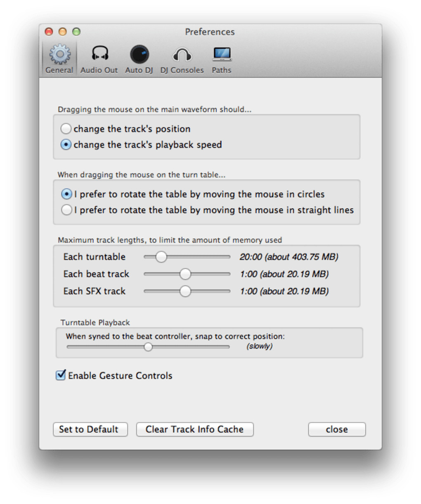This screenshot has width=421, height=504.
Task: Toggle the Enable Gesture Controls checkbox
Action: point(61,375)
